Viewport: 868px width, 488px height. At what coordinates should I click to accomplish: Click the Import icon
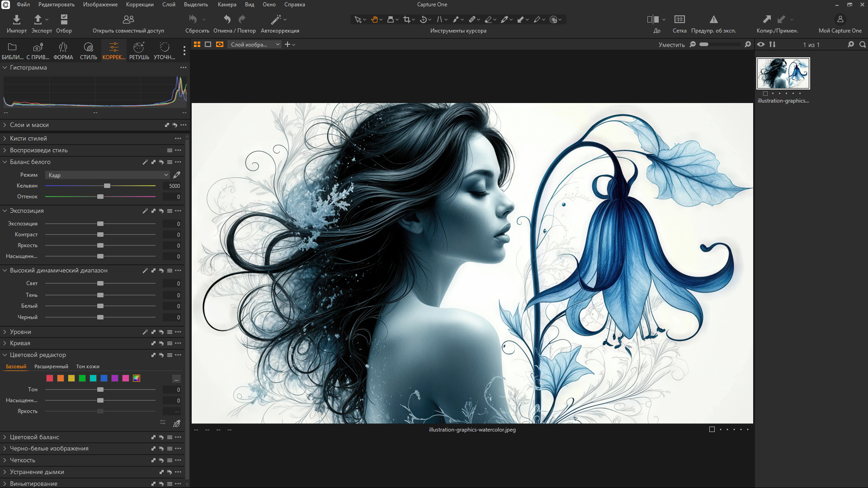click(16, 19)
